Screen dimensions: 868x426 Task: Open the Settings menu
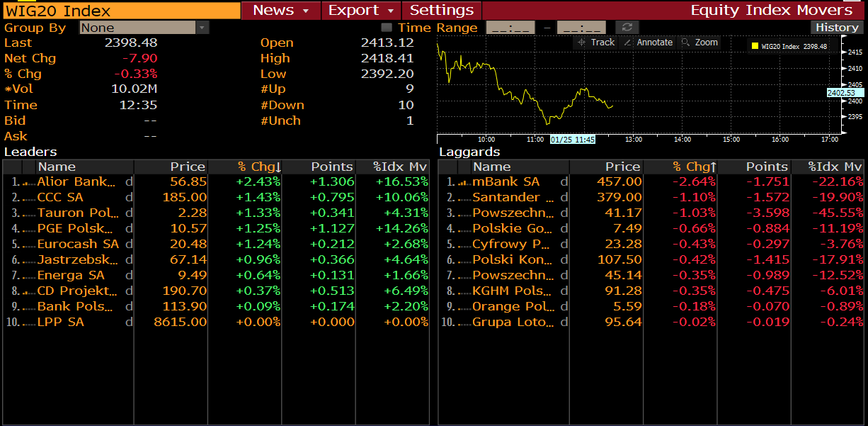442,10
